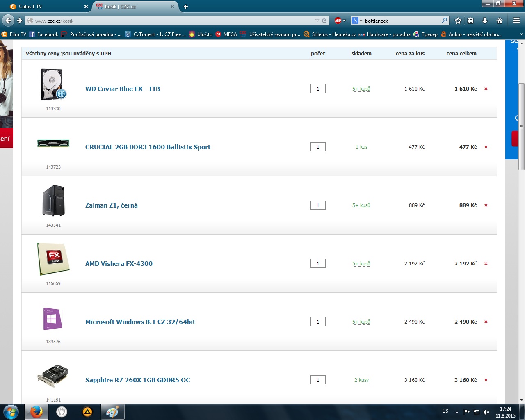Click the volume speaker tray icon
This screenshot has height=420, width=525.
pos(486,412)
